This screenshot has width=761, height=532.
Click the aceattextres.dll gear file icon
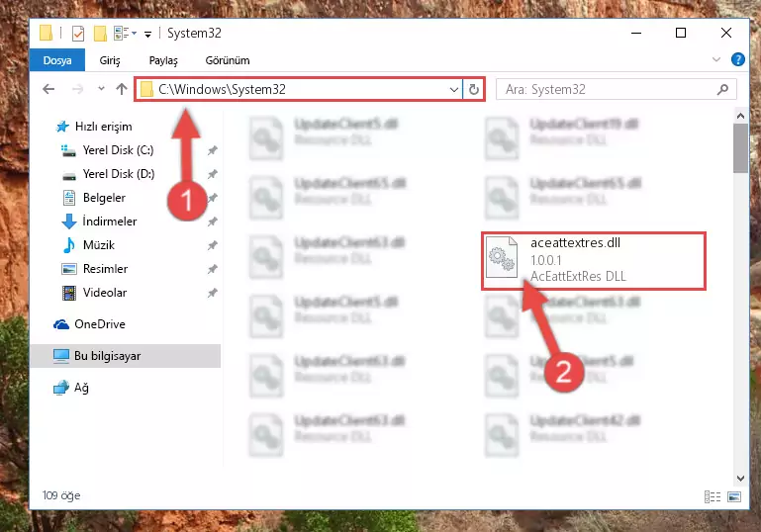502,257
